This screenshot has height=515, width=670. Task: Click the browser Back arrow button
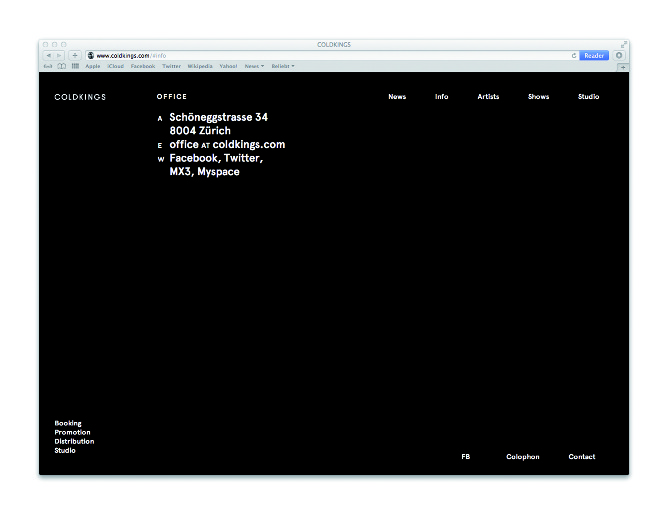coord(48,56)
